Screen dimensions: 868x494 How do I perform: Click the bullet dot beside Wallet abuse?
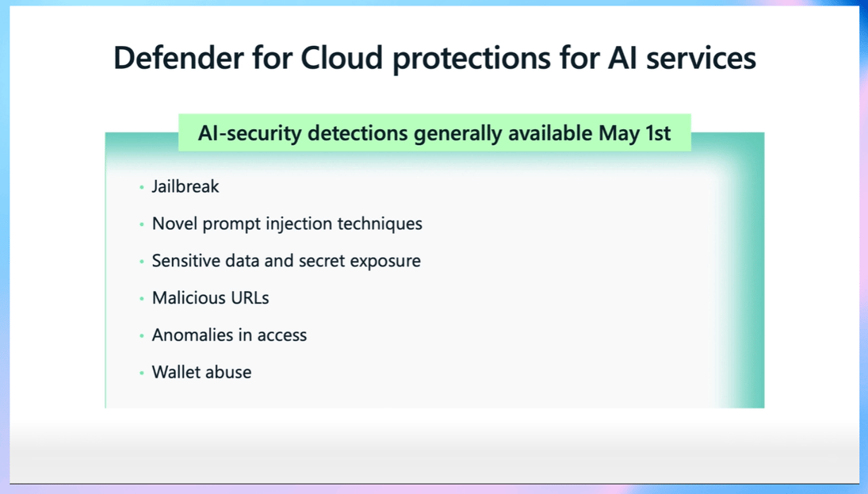click(142, 373)
